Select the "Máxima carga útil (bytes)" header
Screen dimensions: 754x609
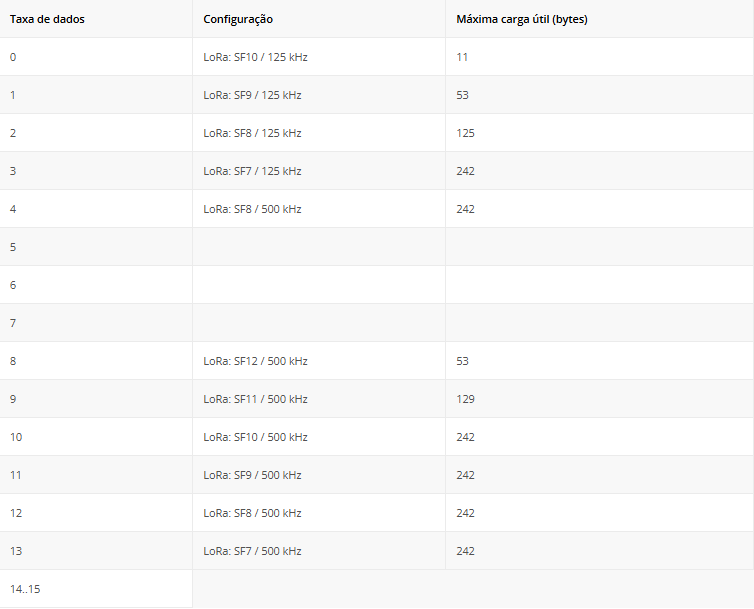pos(521,19)
